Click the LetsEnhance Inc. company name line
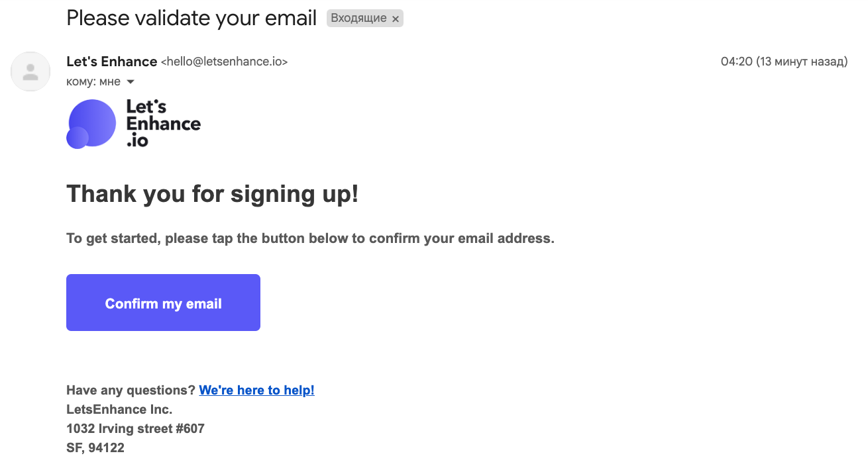The image size is (868, 474). click(x=119, y=410)
